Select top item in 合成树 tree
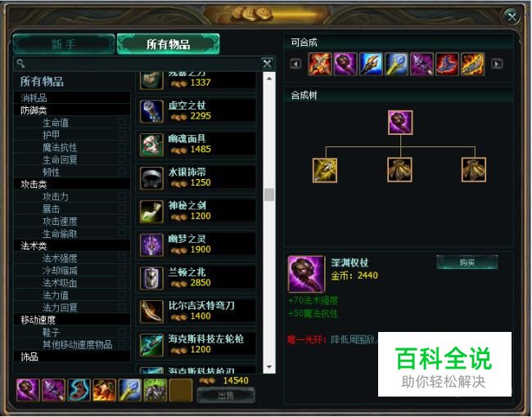Image resolution: width=532 pixels, height=417 pixels. (x=400, y=123)
